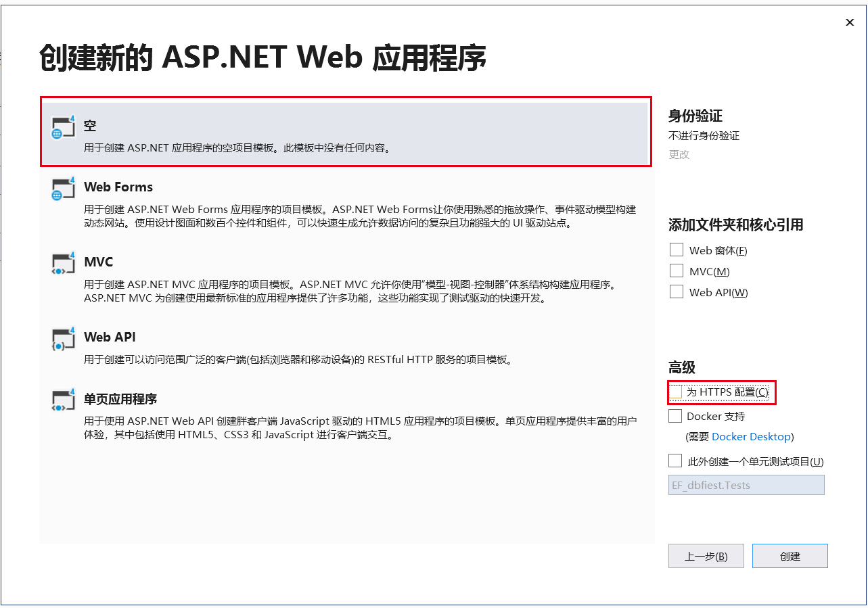Tick the Web API(W) checkbox
The height and width of the screenshot is (608, 868).
click(x=676, y=291)
